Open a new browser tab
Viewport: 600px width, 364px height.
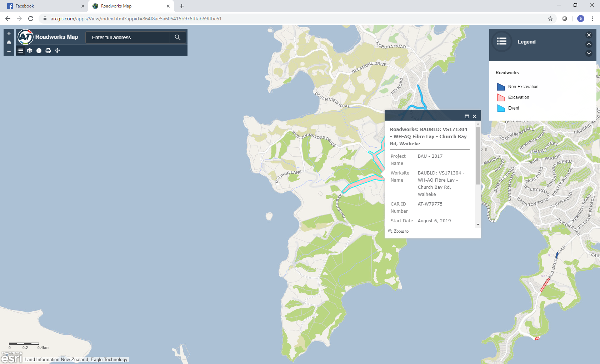pos(182,6)
